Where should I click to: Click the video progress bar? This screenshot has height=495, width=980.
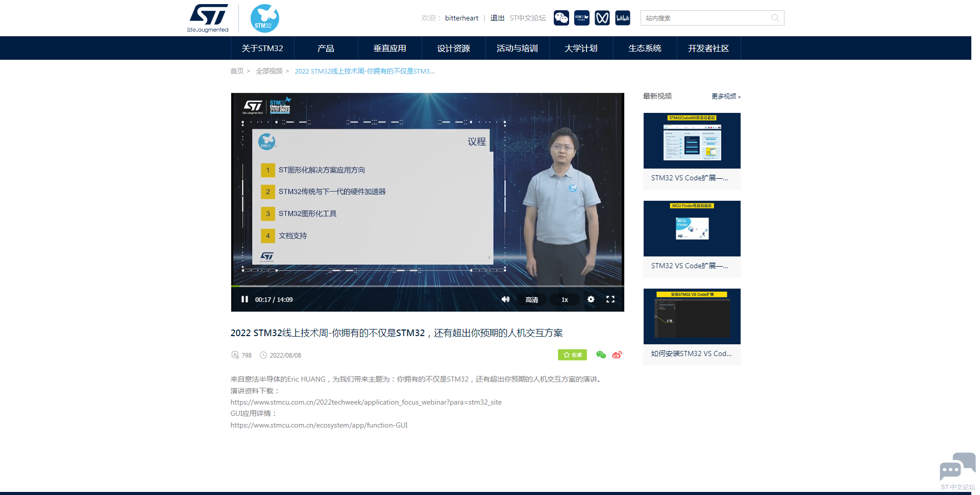pos(428,286)
